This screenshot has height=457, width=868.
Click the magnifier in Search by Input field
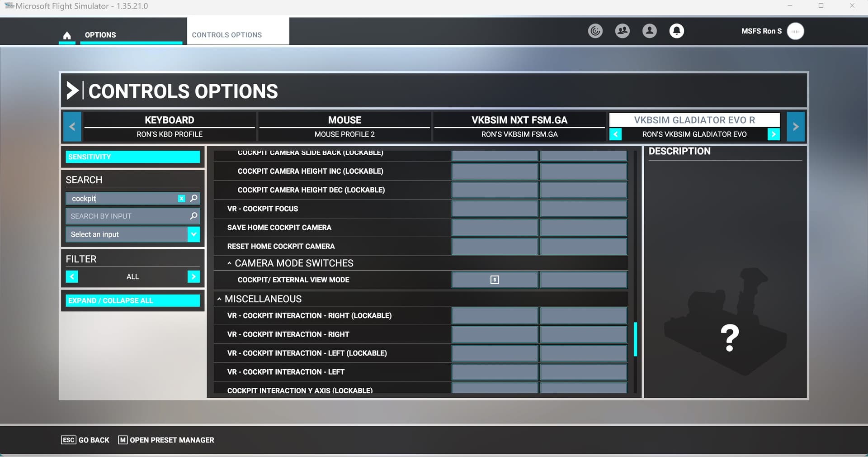click(193, 216)
